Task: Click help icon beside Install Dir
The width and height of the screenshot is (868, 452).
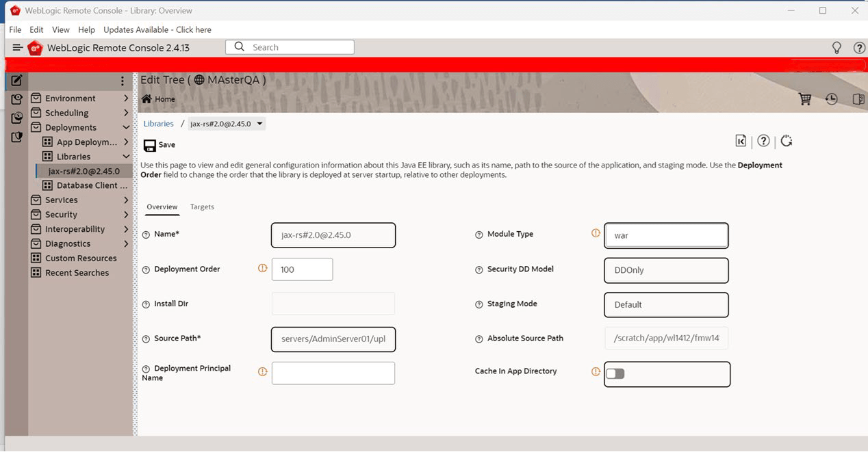Action: (146, 304)
